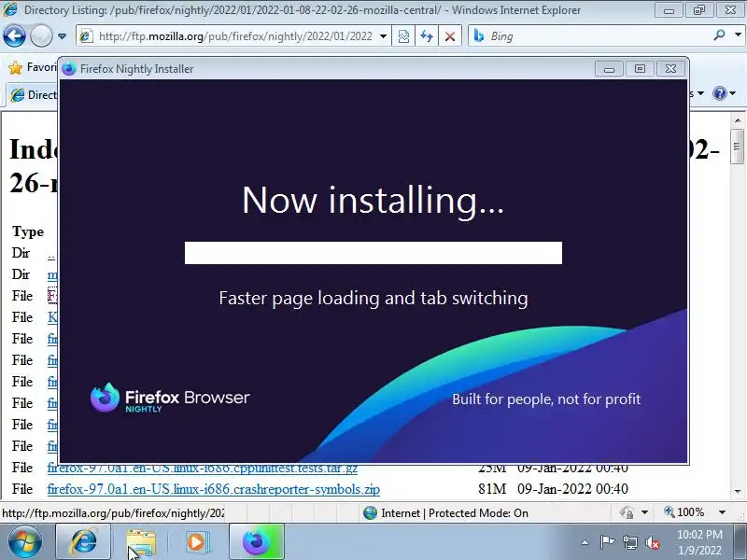Click the 'Now installing...' heading text

click(x=373, y=200)
